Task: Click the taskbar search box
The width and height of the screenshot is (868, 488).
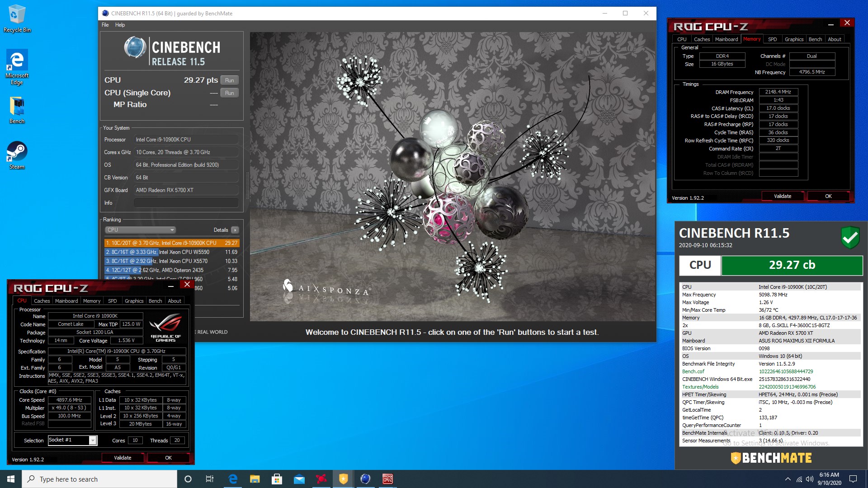Action: tap(99, 479)
